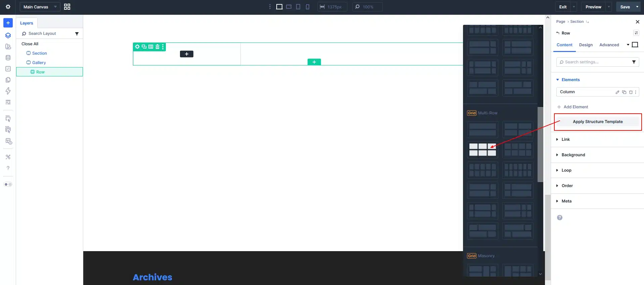Viewport: 644px width, 285px height.
Task: Open the pages copy icon in sidebar
Action: tap(8, 80)
